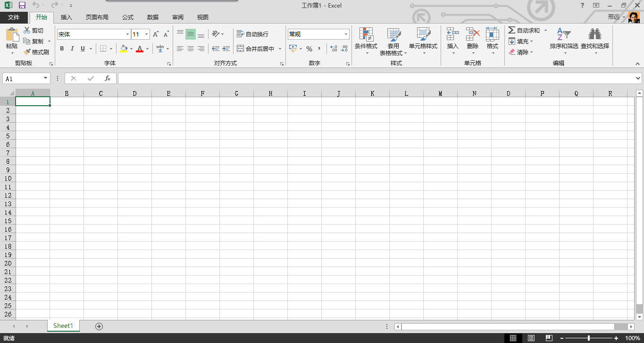Screen dimensions: 644x343
Task: Toggle bold formatting
Action: (x=62, y=49)
